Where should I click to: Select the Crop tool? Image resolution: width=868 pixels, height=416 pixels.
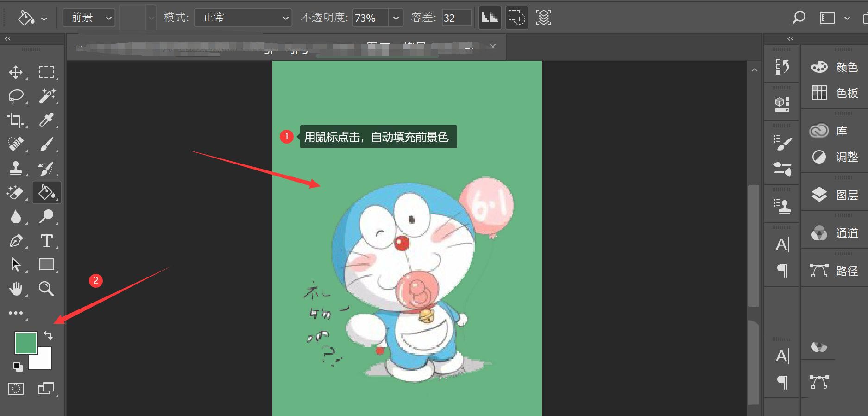point(16,120)
